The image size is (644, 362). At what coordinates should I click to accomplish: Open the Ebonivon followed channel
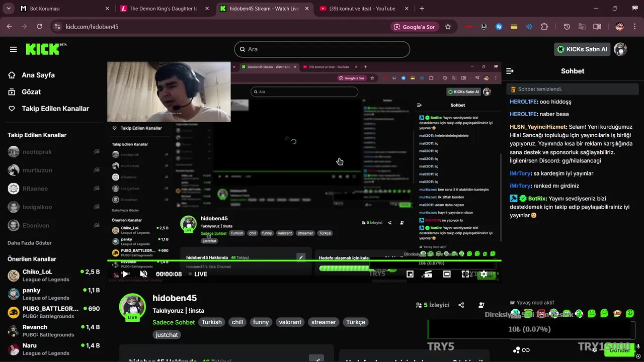click(53, 226)
